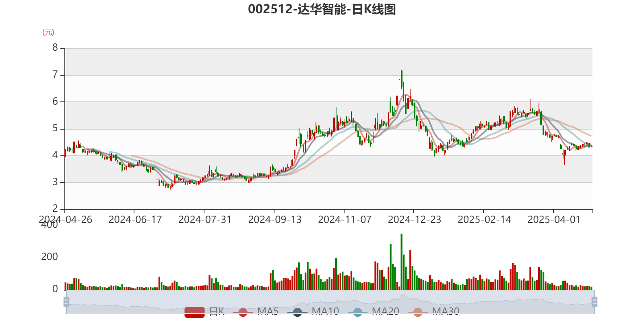
Task: Click the MA30 legend circle icon
Action: [418, 312]
